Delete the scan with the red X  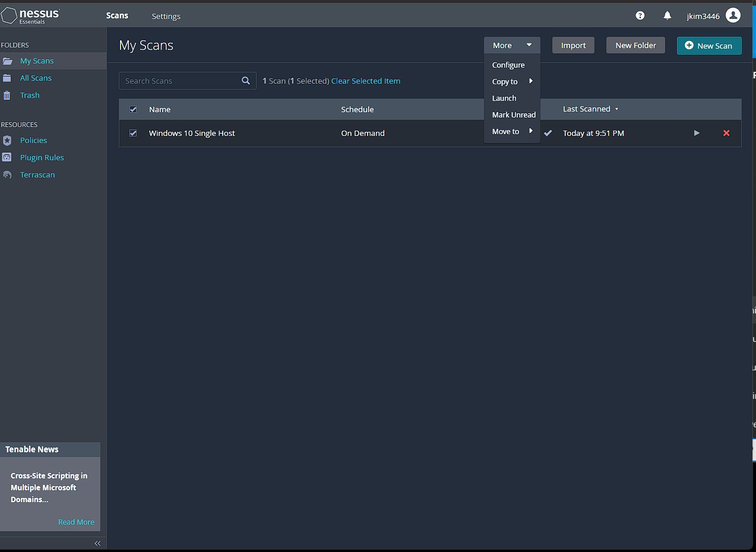coord(726,133)
